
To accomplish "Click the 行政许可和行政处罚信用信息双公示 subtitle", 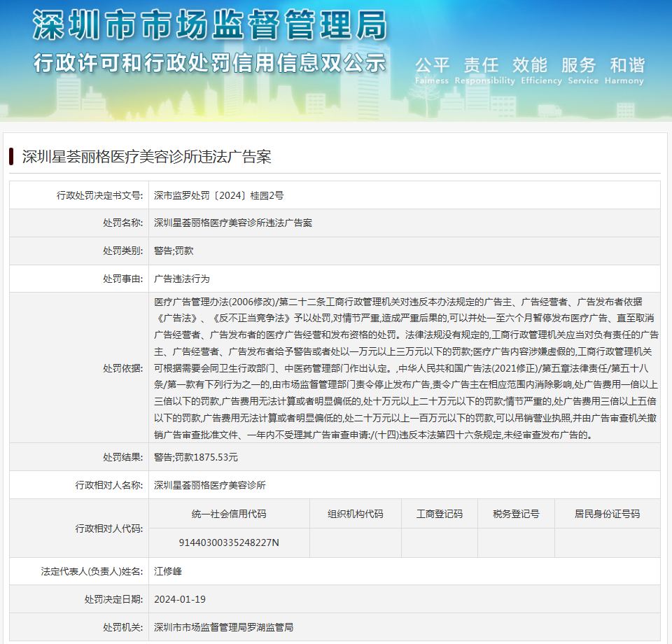I will tap(209, 62).
